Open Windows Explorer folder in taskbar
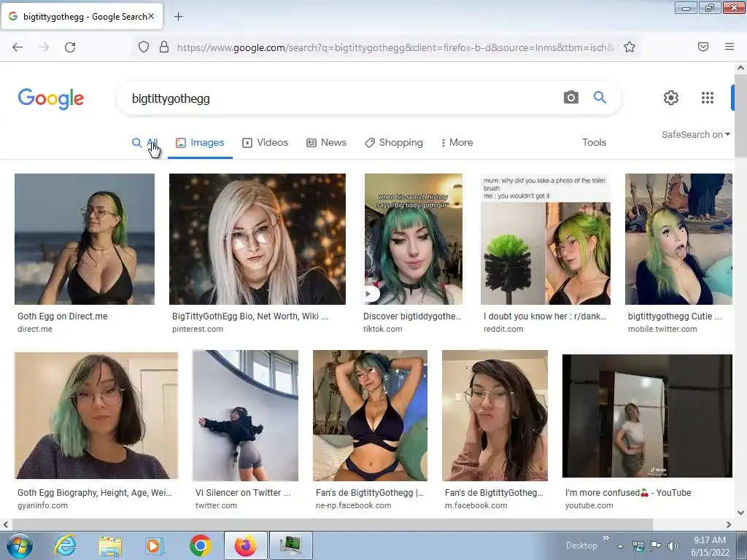The height and width of the screenshot is (560, 747). click(110, 545)
